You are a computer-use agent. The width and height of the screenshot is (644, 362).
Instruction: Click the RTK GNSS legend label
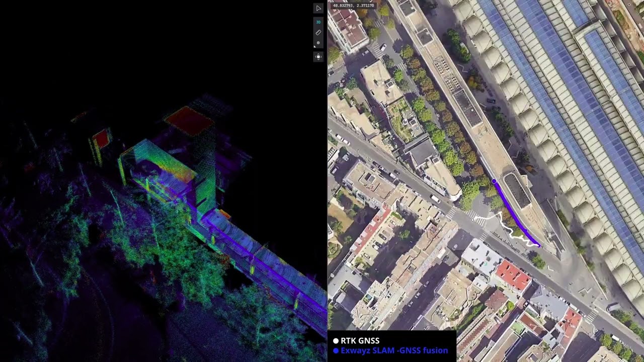(x=360, y=341)
